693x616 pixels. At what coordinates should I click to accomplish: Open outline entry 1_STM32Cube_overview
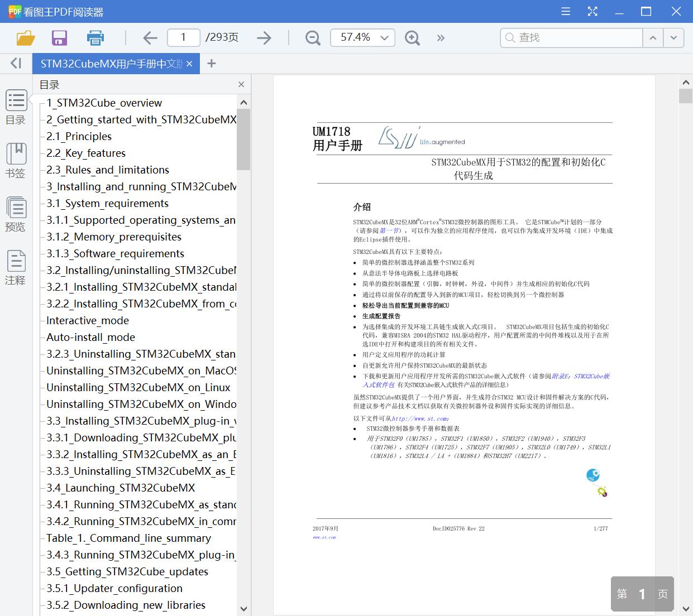(104, 103)
